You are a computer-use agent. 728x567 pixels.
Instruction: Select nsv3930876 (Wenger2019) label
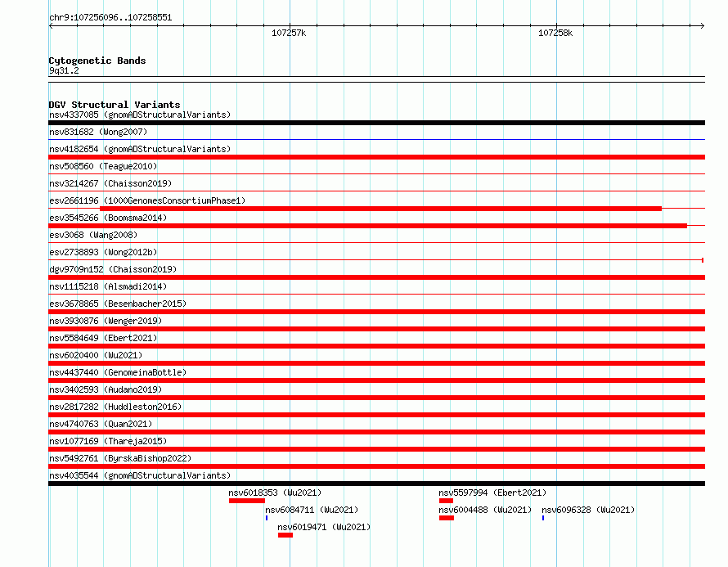click(x=106, y=321)
